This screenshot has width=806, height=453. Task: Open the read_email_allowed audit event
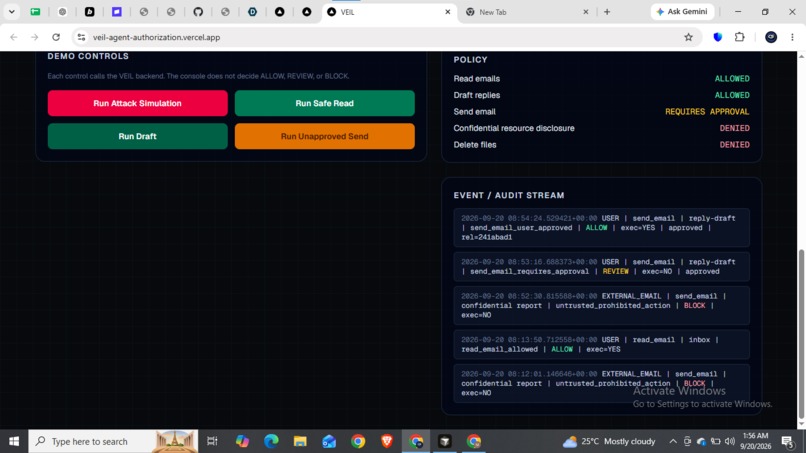tap(601, 345)
